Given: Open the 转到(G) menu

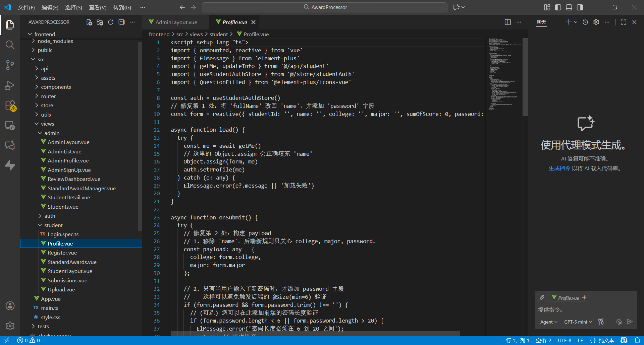Looking at the screenshot, I should tap(122, 7).
